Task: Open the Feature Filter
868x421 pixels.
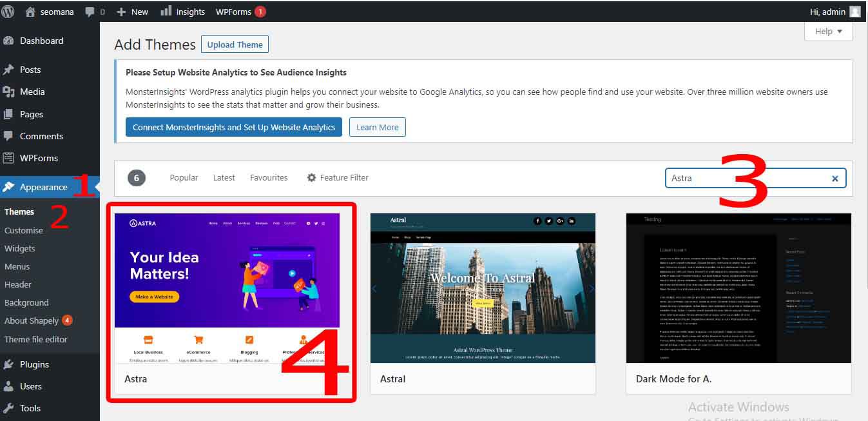Action: [x=338, y=177]
